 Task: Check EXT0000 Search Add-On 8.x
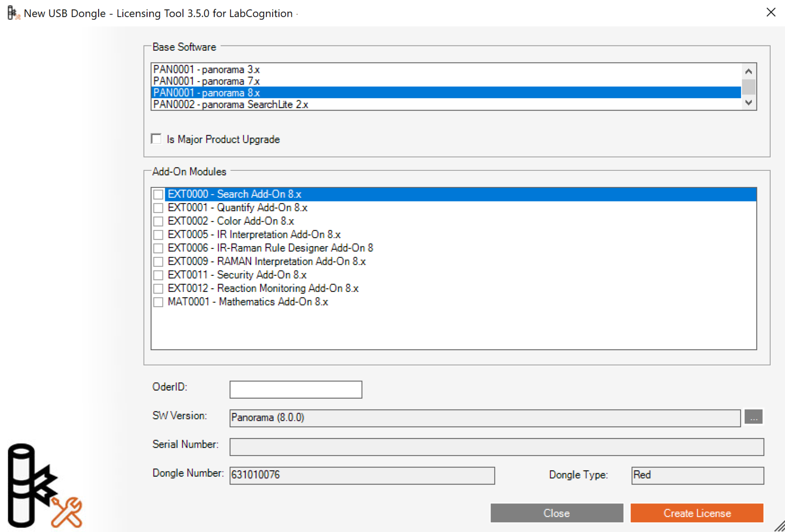click(x=158, y=194)
